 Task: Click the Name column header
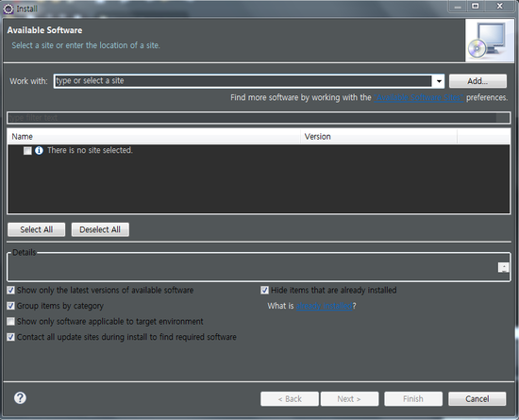(154, 136)
